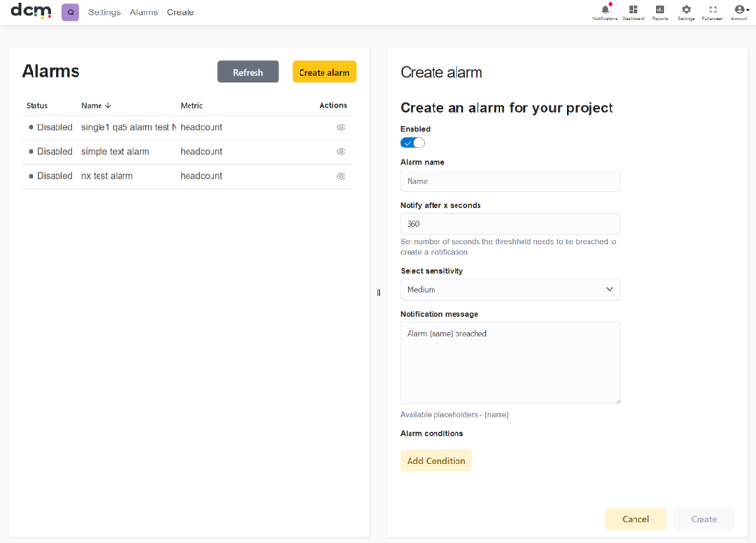Focus the Alarm name input field

pos(510,181)
